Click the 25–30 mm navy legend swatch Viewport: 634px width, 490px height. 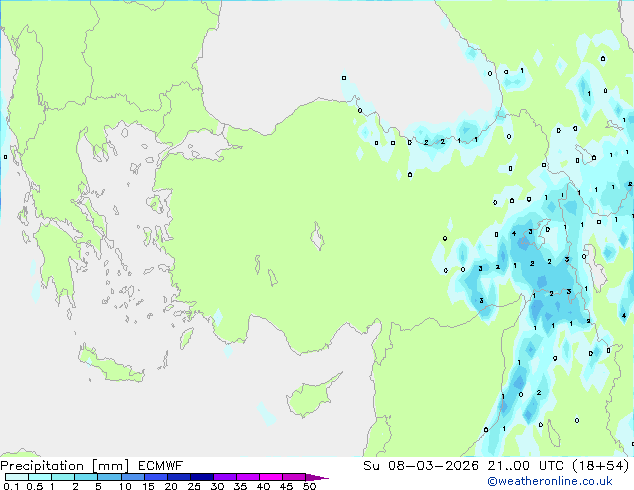pos(202,477)
